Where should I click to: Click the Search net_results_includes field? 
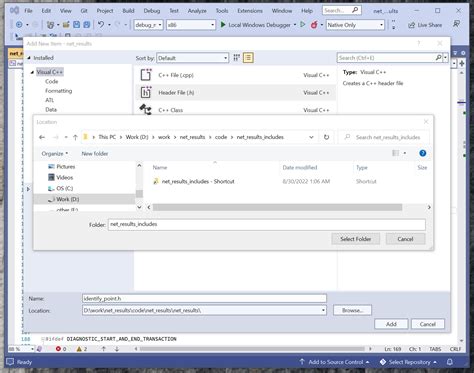[x=384, y=137]
